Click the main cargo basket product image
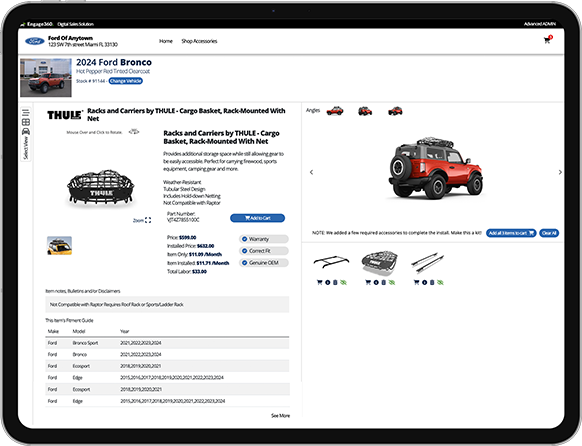 101,188
